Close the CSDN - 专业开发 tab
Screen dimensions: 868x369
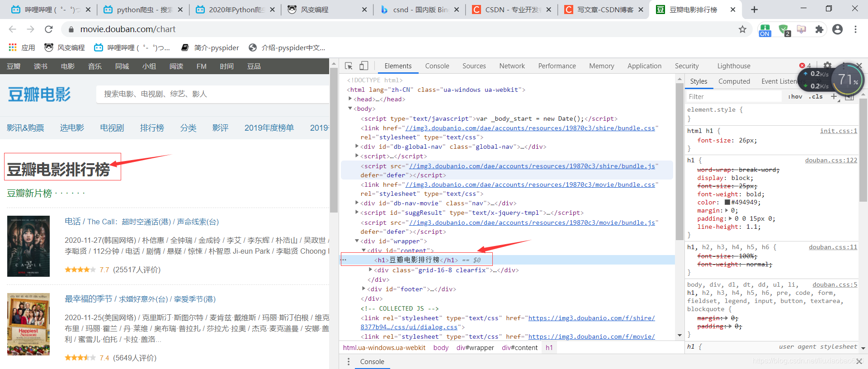548,9
